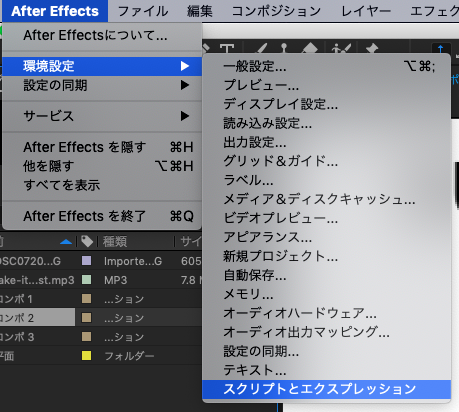Click the フォルダー type cell
Screen dimensions: 459x412
point(129,356)
